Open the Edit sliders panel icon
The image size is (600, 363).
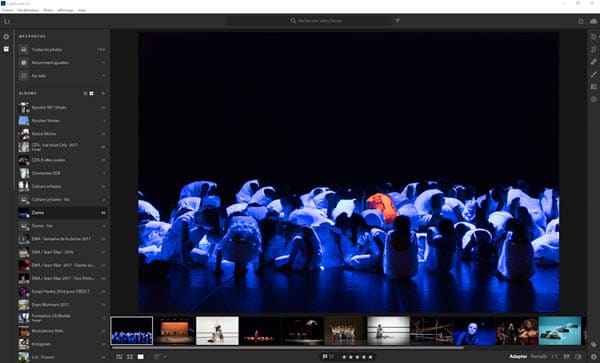tap(593, 37)
